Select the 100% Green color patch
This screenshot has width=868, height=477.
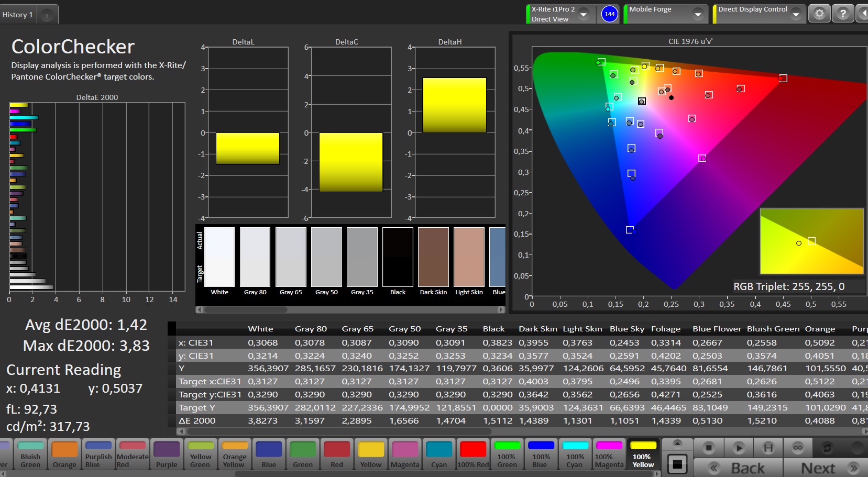[x=507, y=454]
